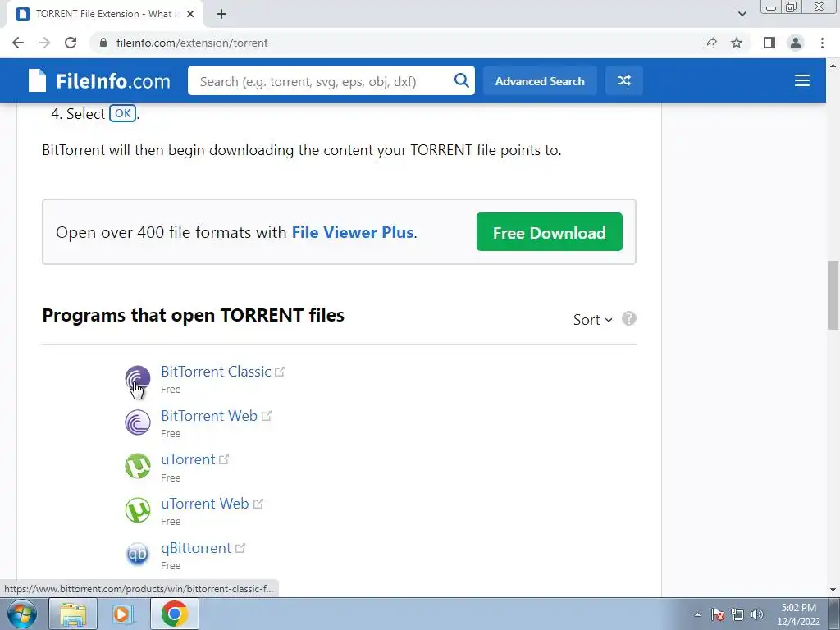Open the Windows Start menu
840x630 pixels.
pyautogui.click(x=21, y=614)
